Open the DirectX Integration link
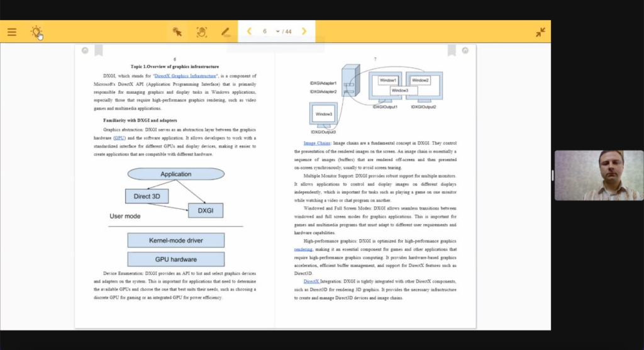 point(311,281)
